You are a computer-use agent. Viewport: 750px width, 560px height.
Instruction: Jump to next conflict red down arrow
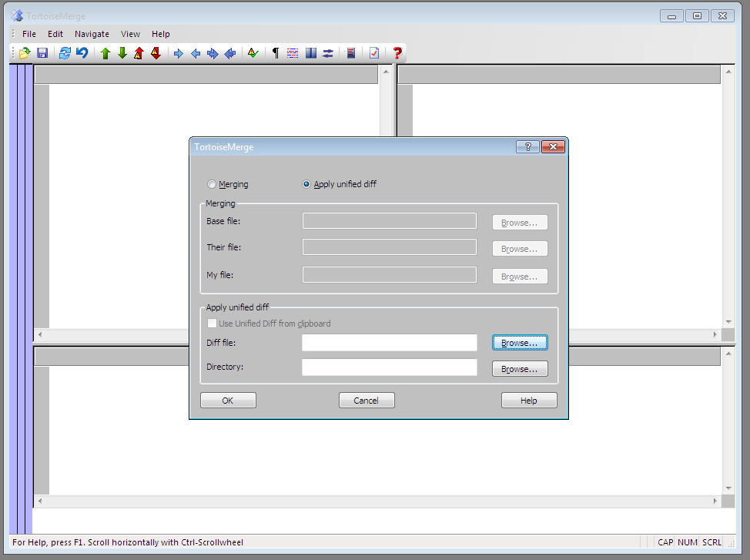(x=156, y=53)
